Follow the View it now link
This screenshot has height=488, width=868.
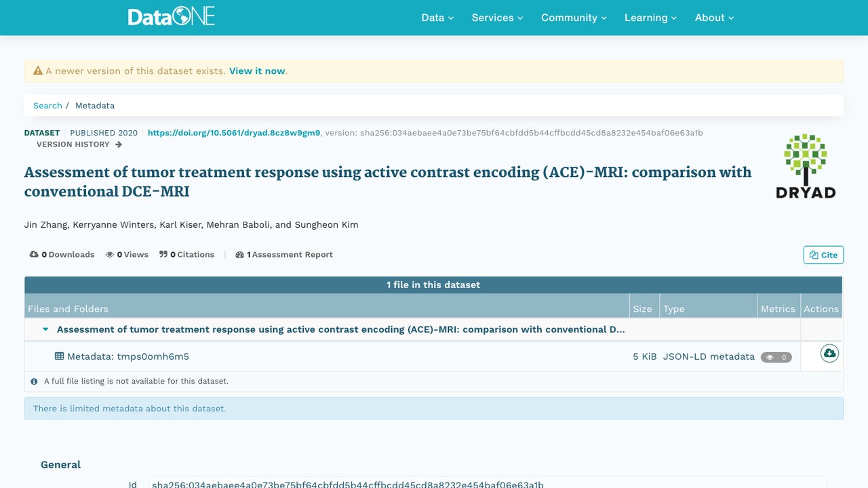point(257,70)
